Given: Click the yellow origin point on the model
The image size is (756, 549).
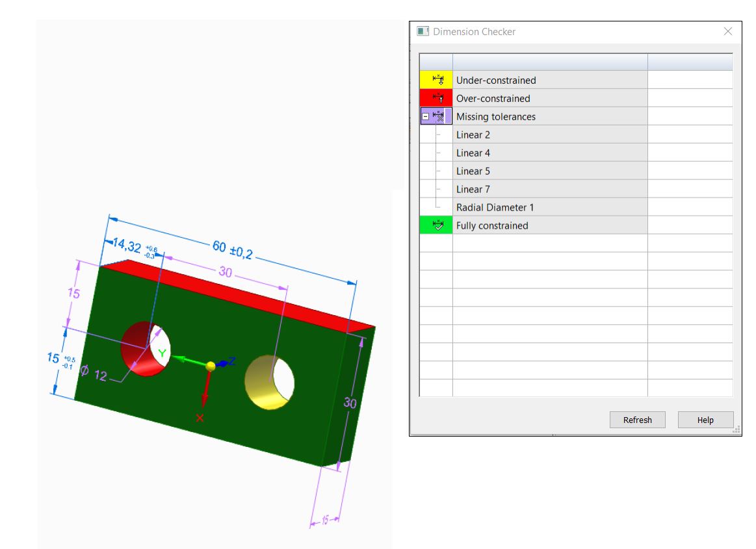Looking at the screenshot, I should (209, 367).
